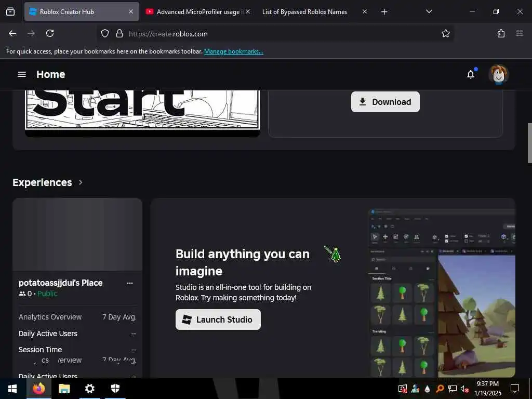Click 7 Day Avg. label
This screenshot has width=532, height=399.
coord(119,317)
